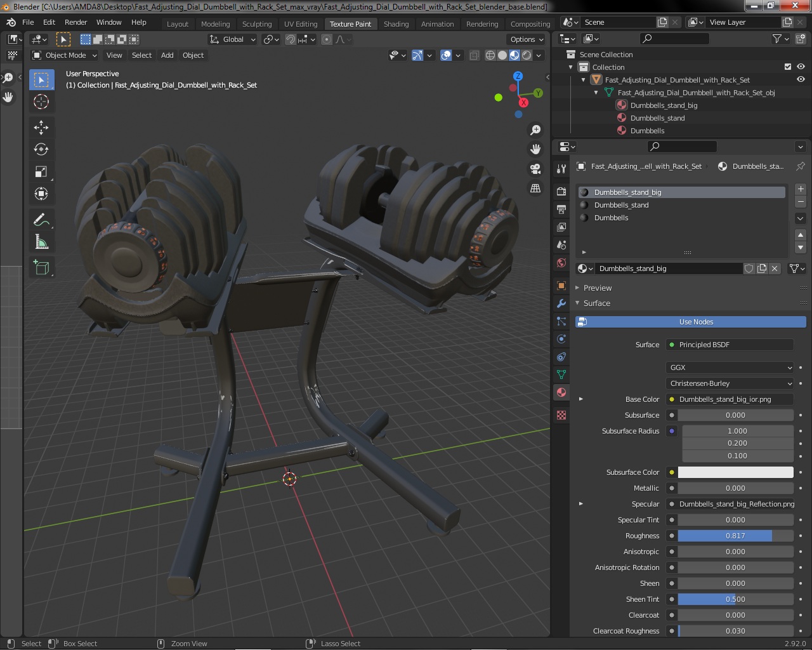Toggle Collection visibility eye in outliner
812x650 pixels.
(801, 67)
